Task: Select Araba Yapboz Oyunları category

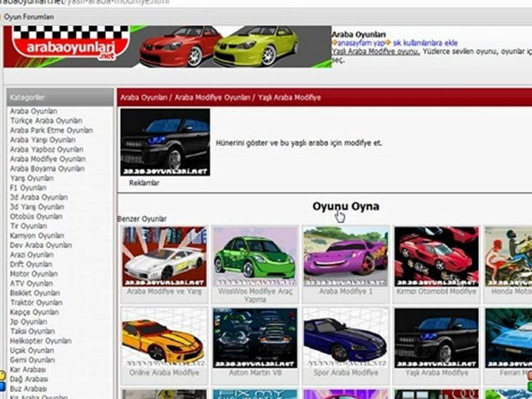Action: pos(47,149)
